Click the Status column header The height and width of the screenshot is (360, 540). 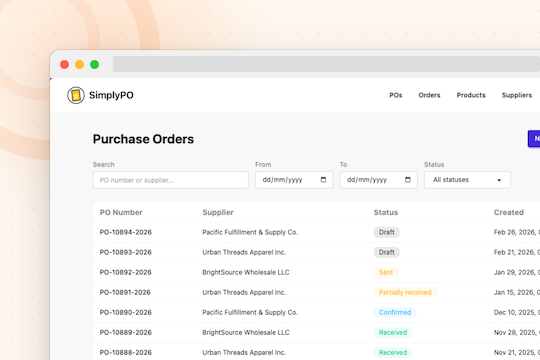click(386, 212)
